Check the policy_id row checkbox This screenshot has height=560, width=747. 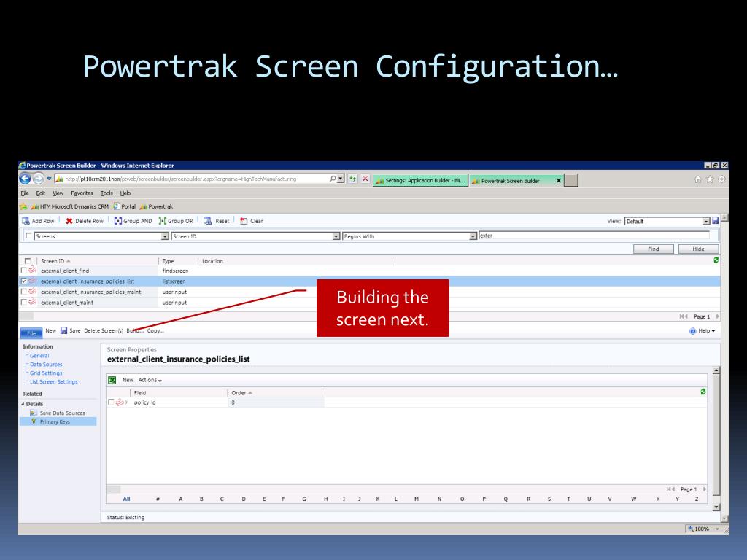point(111,402)
